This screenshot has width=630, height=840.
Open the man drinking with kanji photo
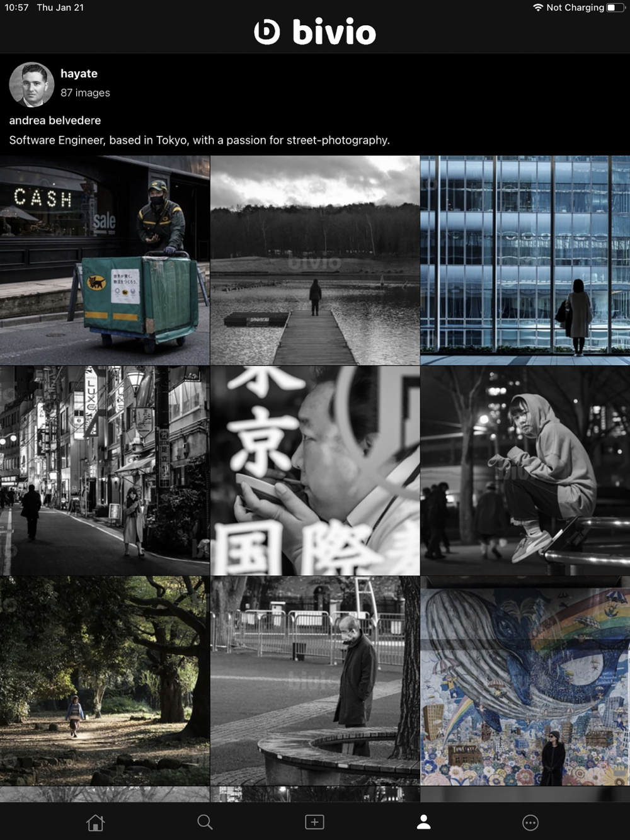coord(315,470)
